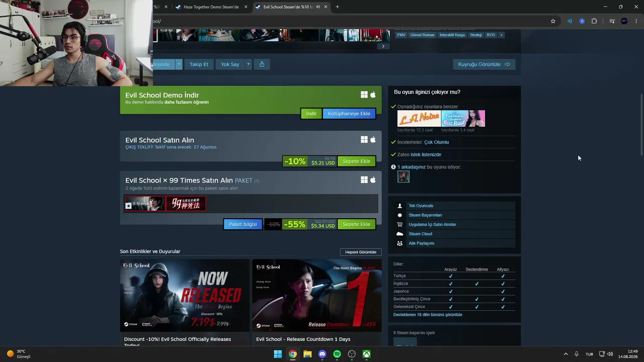This screenshot has height=362, width=644.
Task: Open volume control in system tray
Action: pyautogui.click(x=610, y=354)
